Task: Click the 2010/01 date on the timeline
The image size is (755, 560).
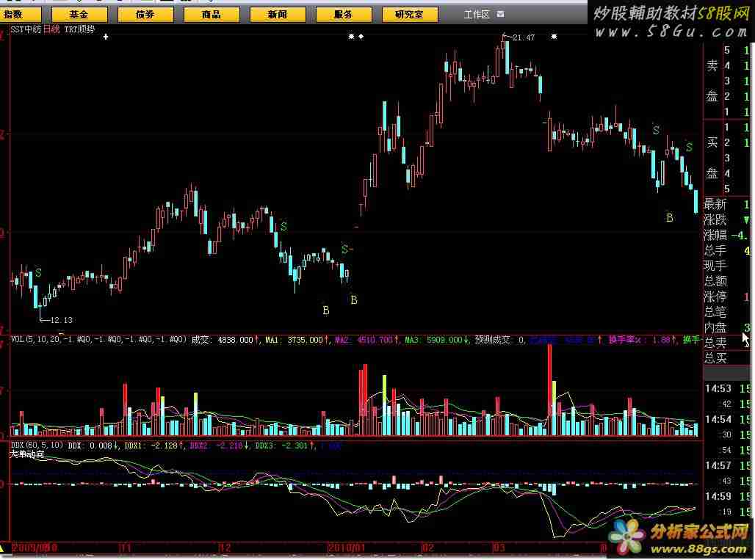Action: 344,548
